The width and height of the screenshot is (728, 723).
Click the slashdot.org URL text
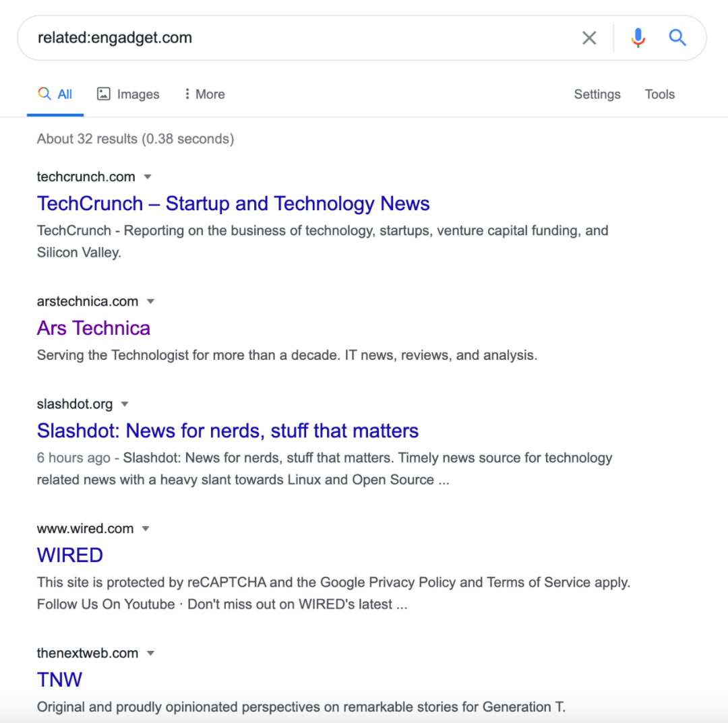pos(74,404)
